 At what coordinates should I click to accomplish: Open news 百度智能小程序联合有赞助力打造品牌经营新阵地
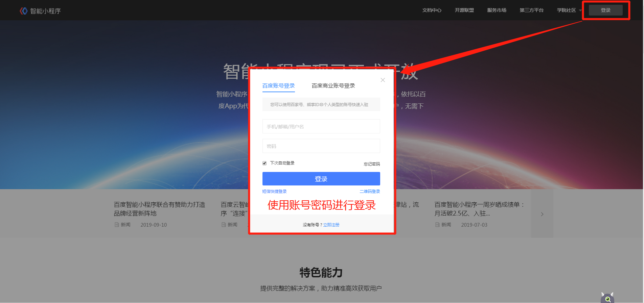(159, 209)
